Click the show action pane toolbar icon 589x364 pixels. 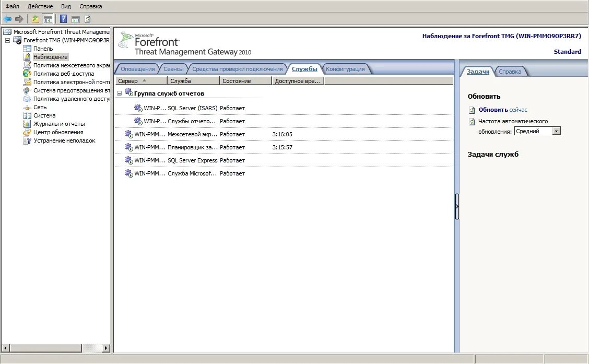(x=76, y=18)
